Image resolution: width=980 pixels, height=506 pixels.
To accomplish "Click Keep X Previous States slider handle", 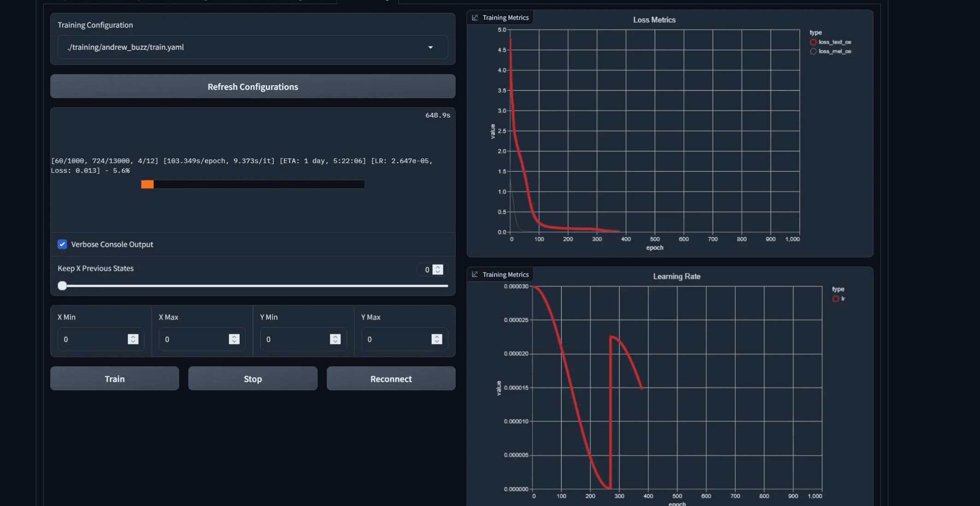I will pos(63,286).
